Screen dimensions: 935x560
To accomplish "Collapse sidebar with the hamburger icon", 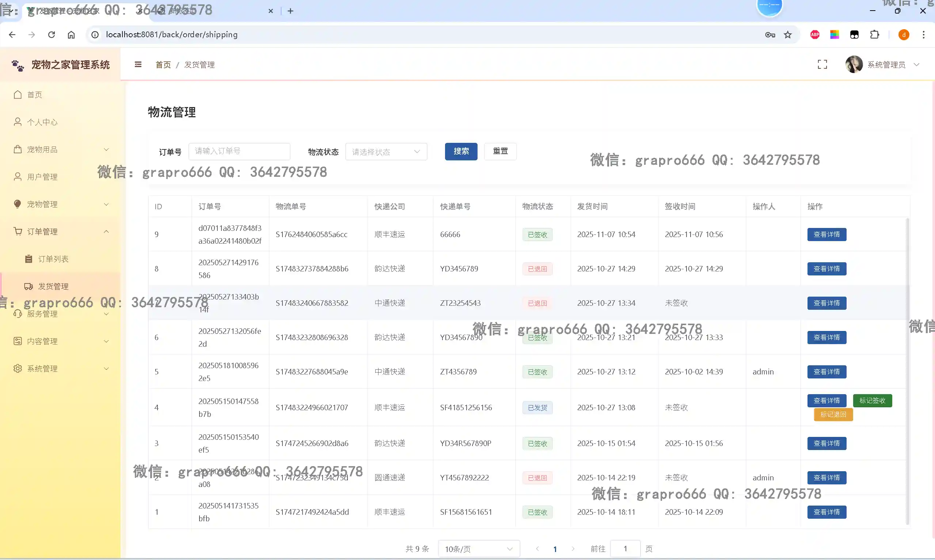I will pyautogui.click(x=138, y=65).
